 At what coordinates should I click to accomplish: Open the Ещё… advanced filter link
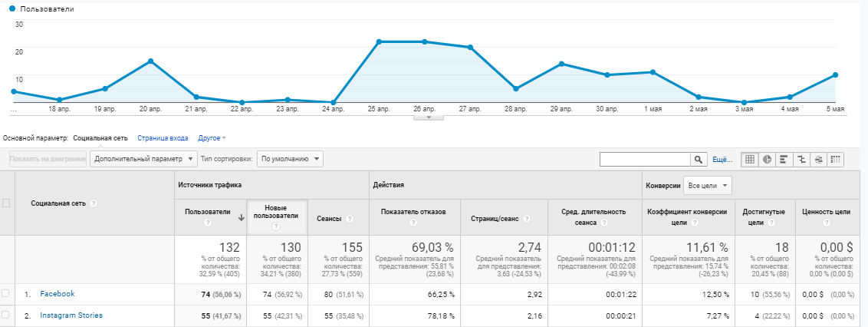pos(722,159)
